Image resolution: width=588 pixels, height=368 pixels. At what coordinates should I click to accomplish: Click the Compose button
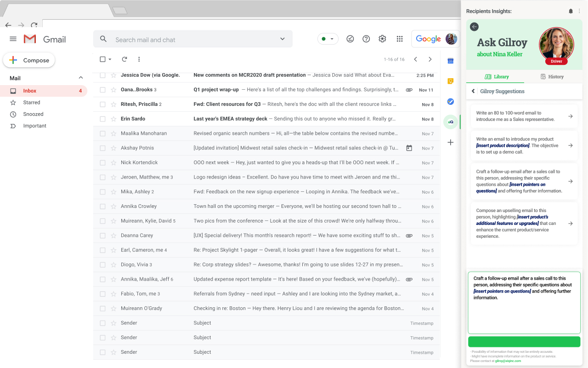pyautogui.click(x=29, y=60)
